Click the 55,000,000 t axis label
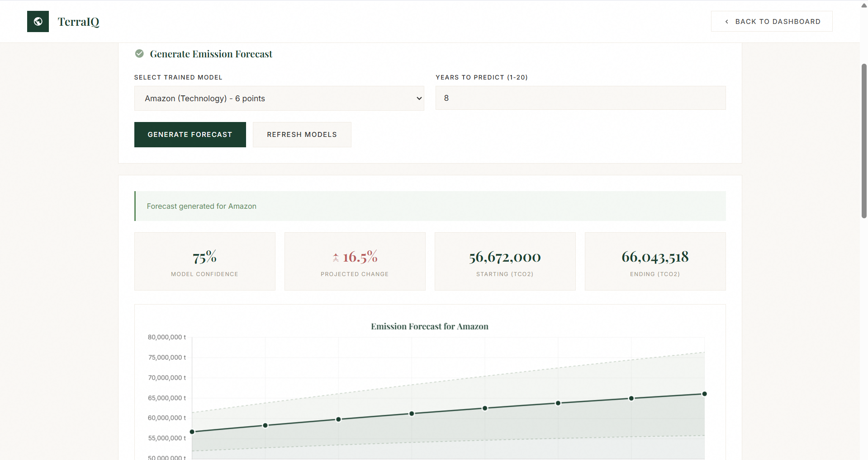The height and width of the screenshot is (460, 868). (x=167, y=438)
